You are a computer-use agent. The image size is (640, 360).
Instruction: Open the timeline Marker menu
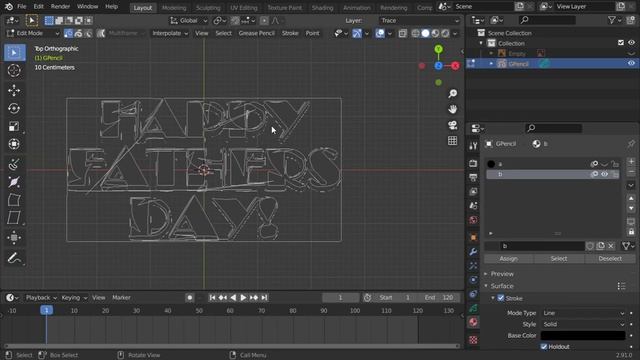121,298
